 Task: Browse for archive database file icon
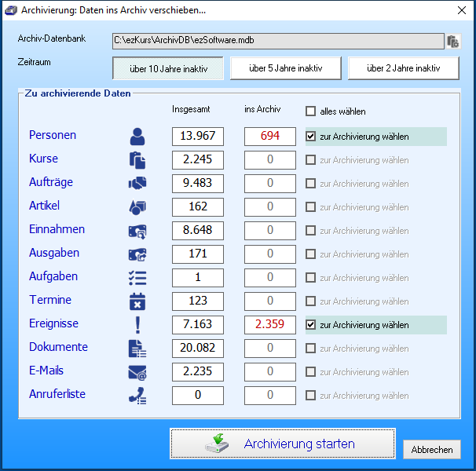coord(453,42)
